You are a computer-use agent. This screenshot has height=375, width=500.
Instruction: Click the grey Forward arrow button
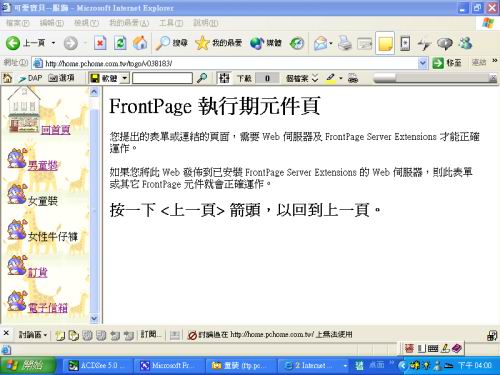(x=71, y=43)
